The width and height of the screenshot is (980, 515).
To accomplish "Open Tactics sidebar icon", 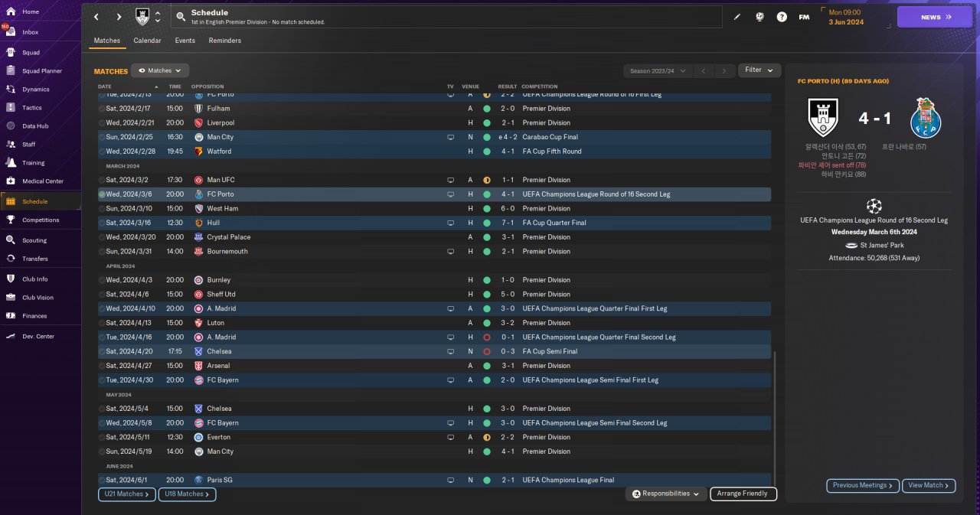I will pyautogui.click(x=11, y=108).
